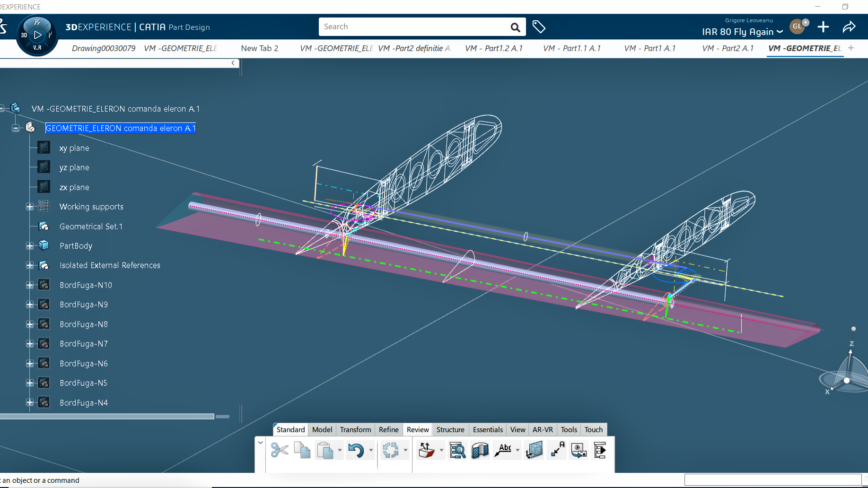Select VM -GEOMETRIE_ELERON root tree item

point(115,109)
